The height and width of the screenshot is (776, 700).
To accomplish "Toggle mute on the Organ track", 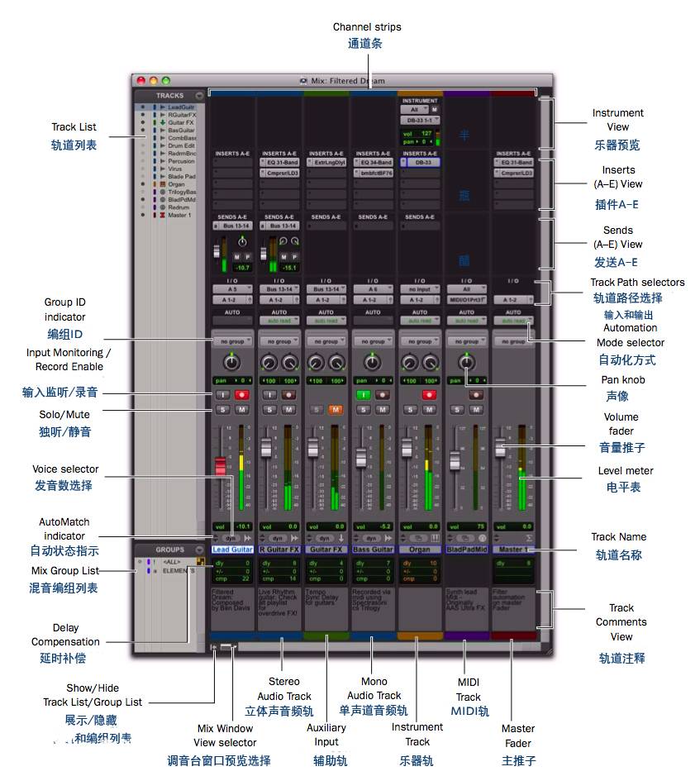I will [x=429, y=409].
